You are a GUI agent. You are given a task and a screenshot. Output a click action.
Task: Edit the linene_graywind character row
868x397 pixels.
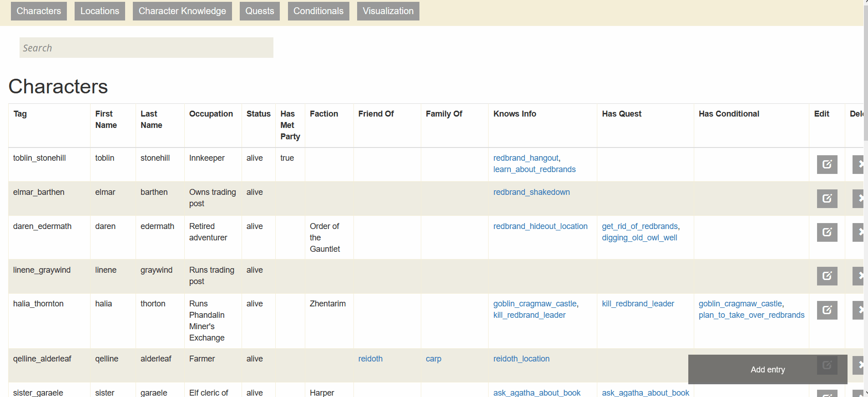(827, 276)
